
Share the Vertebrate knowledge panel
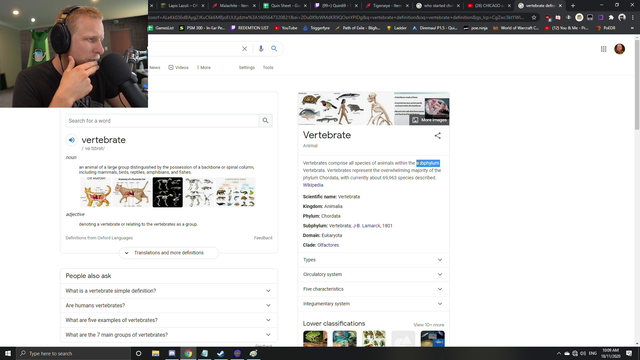click(x=438, y=136)
